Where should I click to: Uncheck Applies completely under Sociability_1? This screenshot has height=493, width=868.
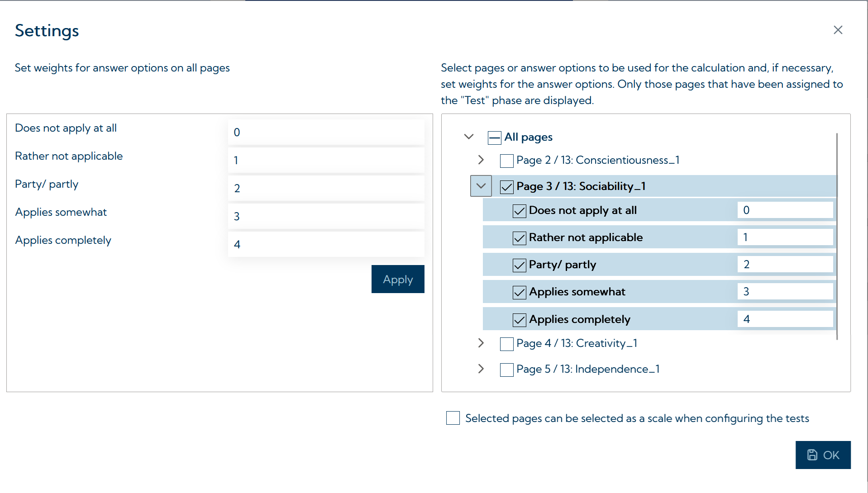click(519, 319)
